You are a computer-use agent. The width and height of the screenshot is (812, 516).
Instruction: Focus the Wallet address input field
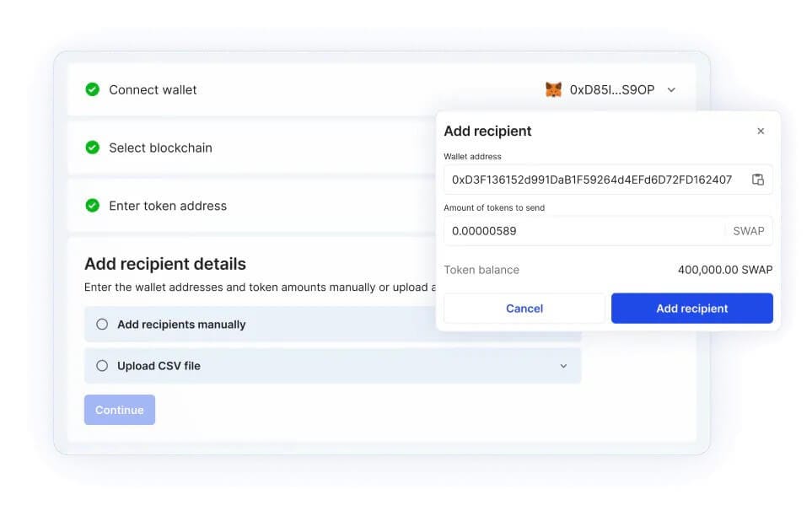pos(590,179)
